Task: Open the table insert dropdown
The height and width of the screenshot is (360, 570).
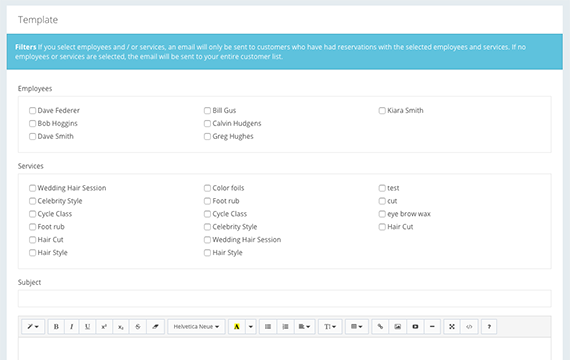Action: pyautogui.click(x=357, y=327)
